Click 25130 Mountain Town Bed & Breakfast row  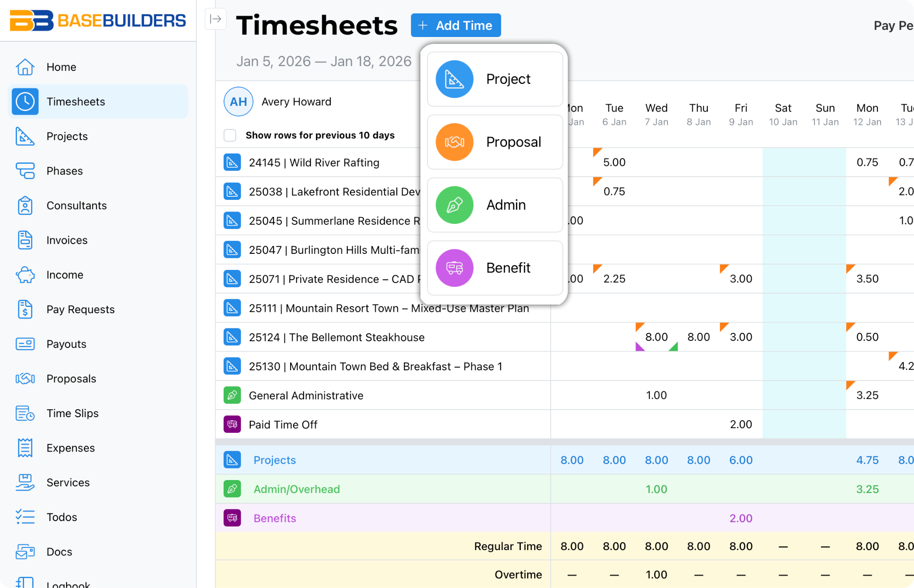(383, 366)
